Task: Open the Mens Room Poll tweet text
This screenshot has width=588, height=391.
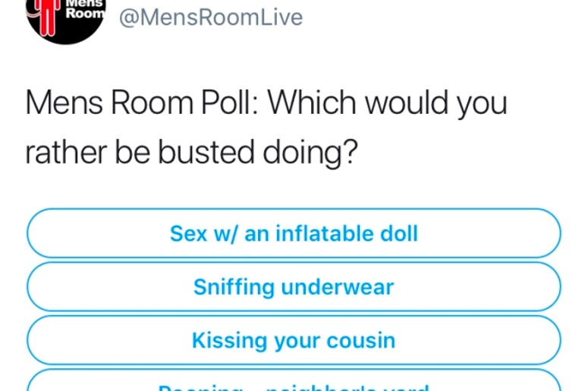Action: (x=266, y=128)
